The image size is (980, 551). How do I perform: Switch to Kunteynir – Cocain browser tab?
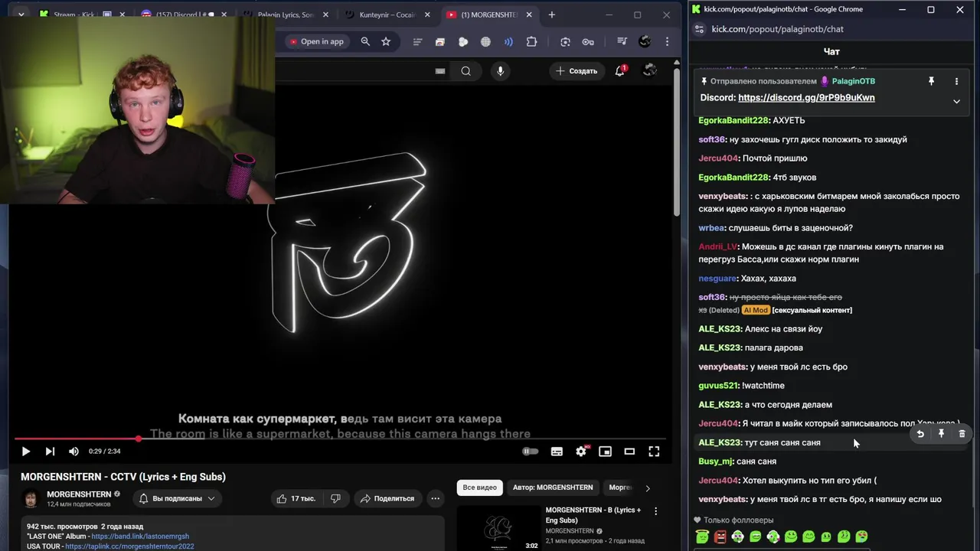pyautogui.click(x=387, y=15)
